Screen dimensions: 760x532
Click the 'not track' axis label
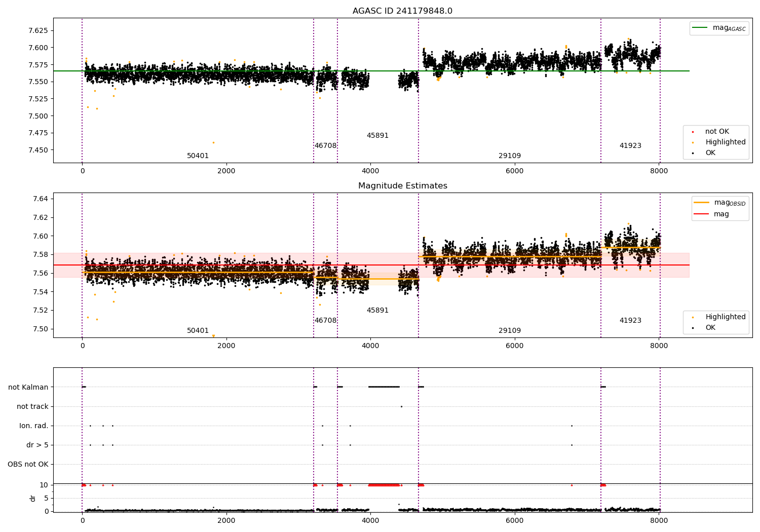coord(32,407)
